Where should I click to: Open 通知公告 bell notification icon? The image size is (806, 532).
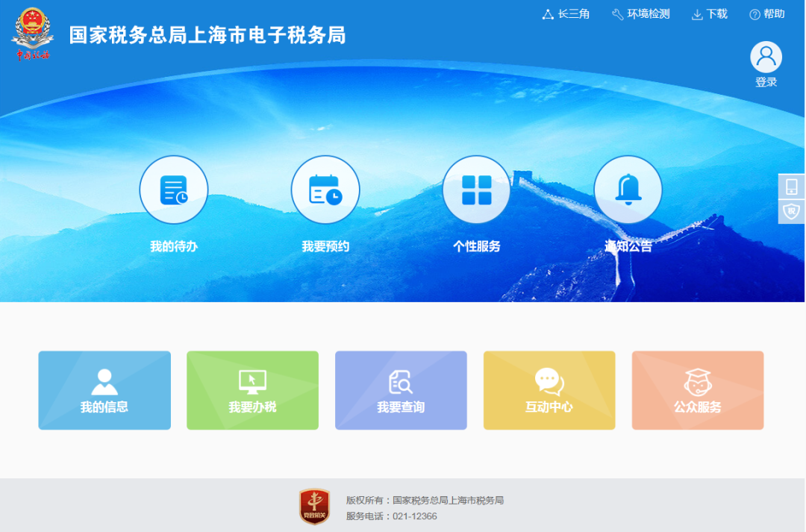click(628, 189)
